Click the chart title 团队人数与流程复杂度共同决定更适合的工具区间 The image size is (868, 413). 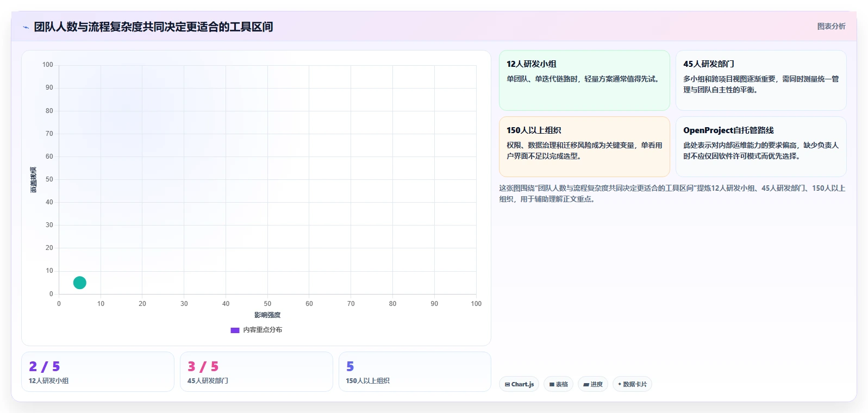coord(153,27)
